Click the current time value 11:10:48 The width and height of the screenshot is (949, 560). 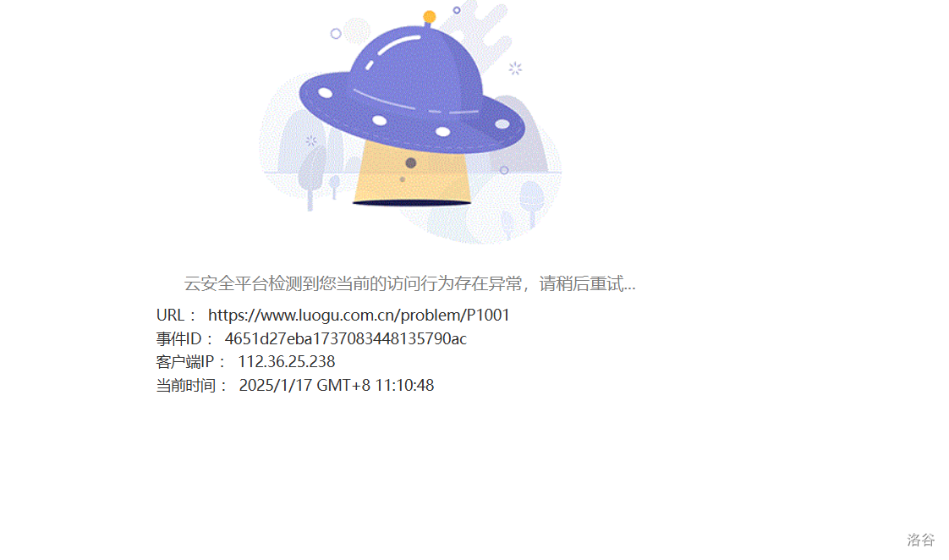click(404, 385)
